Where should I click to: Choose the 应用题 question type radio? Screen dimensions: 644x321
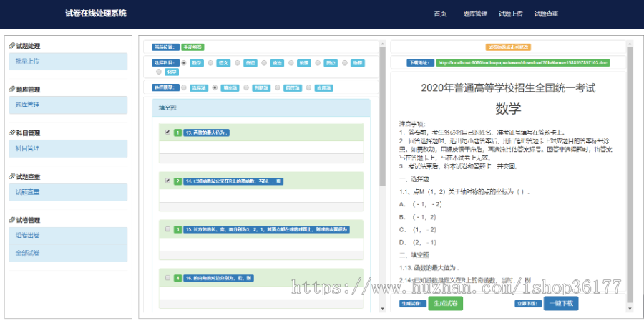[308, 87]
